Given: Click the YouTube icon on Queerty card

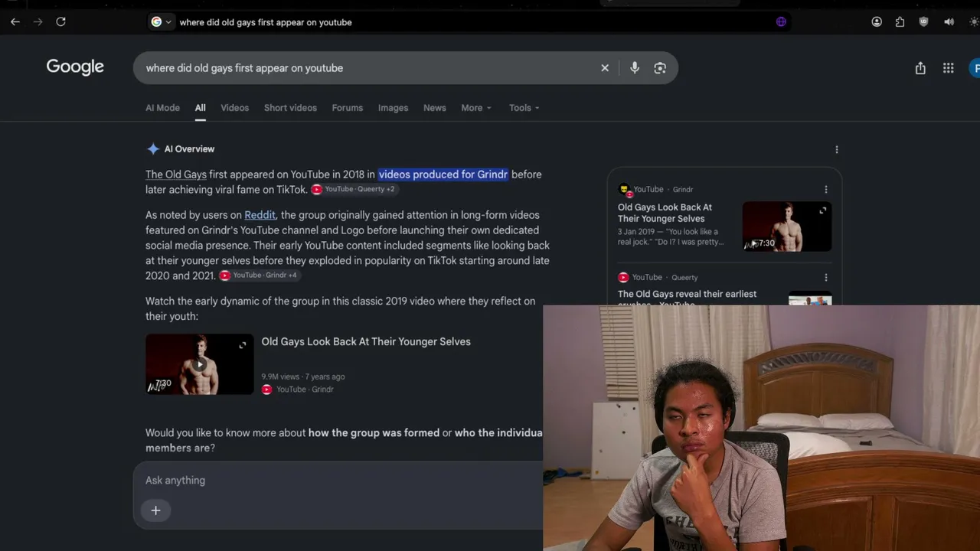Looking at the screenshot, I should (623, 277).
